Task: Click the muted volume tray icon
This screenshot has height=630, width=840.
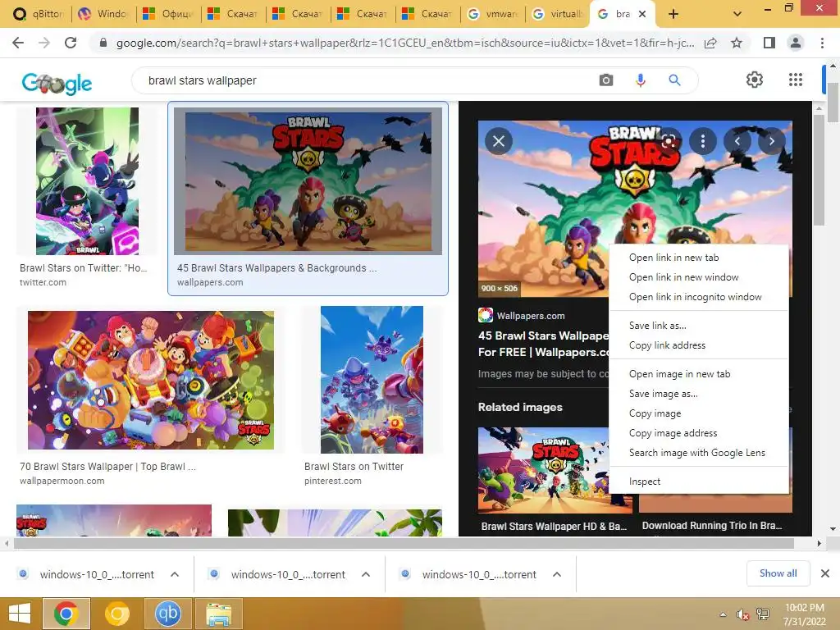Action: [x=743, y=614]
